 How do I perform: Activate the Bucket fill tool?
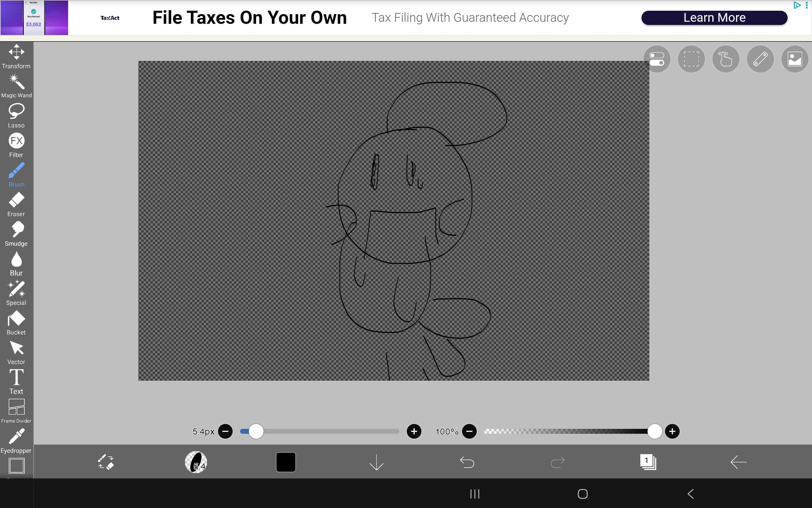click(x=16, y=322)
